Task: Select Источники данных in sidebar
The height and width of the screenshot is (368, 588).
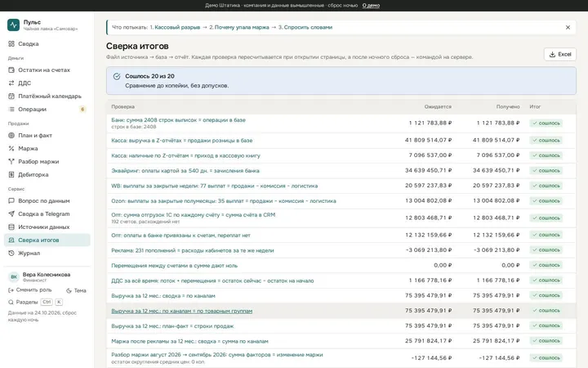Action: (x=47, y=227)
